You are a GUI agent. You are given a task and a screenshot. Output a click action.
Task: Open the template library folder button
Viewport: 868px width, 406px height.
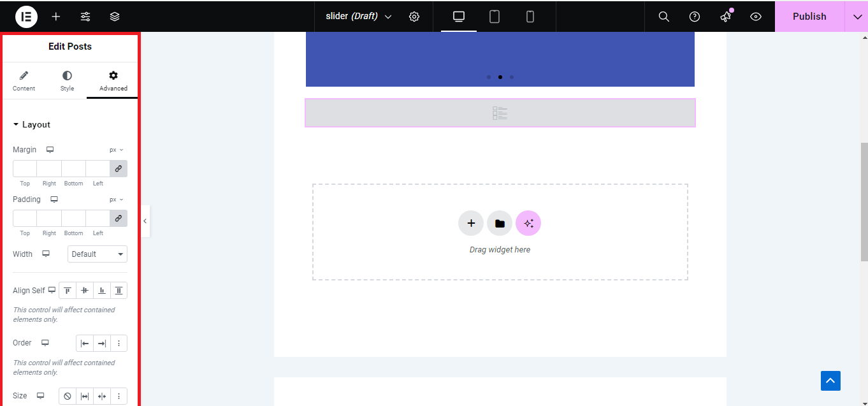click(500, 223)
